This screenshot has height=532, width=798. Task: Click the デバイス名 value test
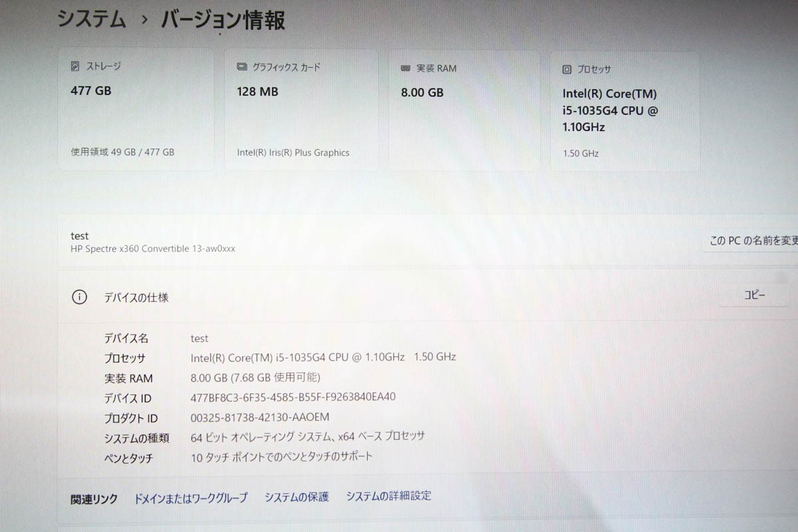pyautogui.click(x=199, y=338)
